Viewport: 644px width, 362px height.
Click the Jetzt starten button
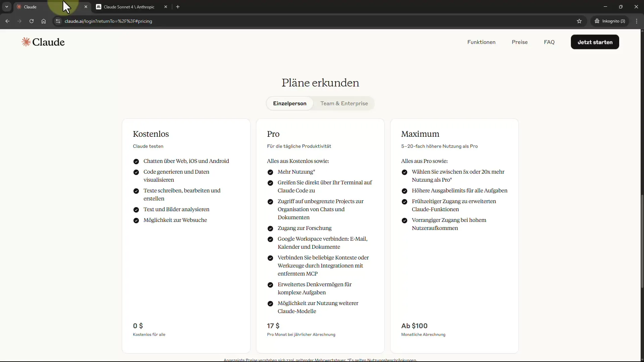tap(595, 42)
